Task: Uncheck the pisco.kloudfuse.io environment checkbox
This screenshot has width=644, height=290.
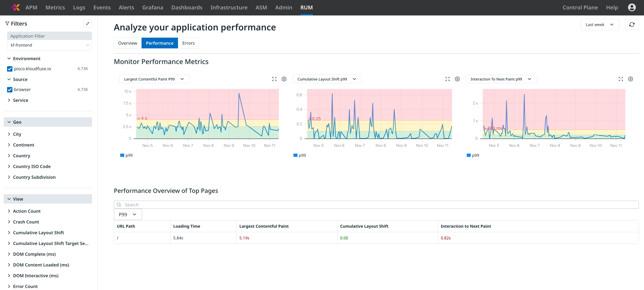Action: click(x=10, y=69)
